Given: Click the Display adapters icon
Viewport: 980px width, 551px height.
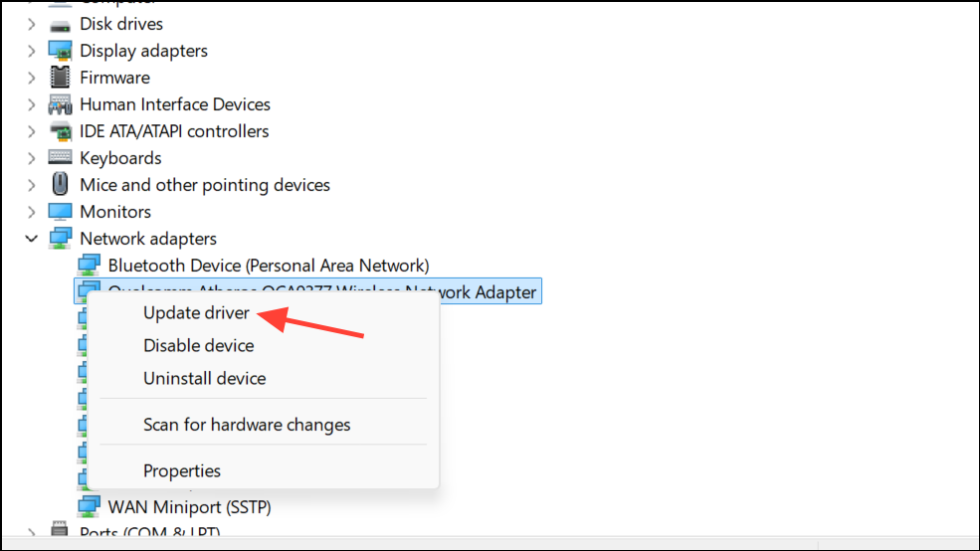Looking at the screenshot, I should coord(61,51).
